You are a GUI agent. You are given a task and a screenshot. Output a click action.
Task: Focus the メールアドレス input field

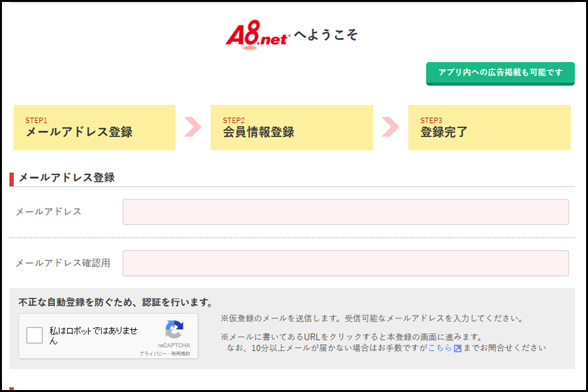pos(346,212)
